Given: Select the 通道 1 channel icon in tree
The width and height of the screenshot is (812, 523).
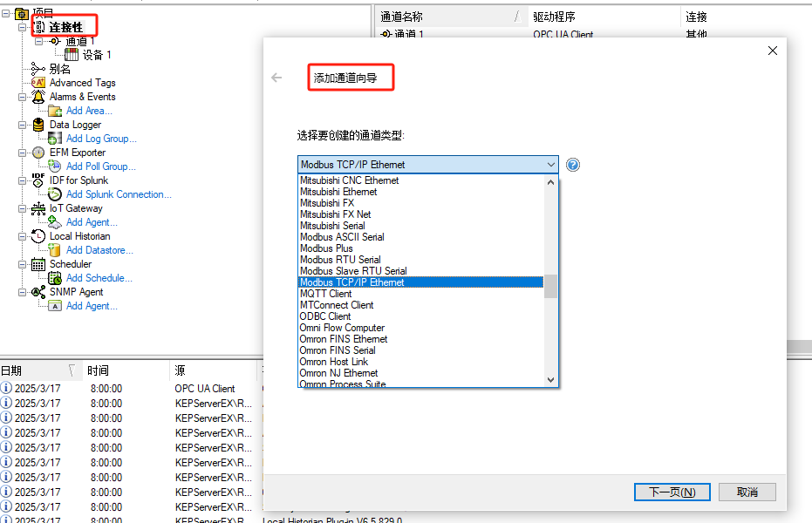Looking at the screenshot, I should [55, 41].
